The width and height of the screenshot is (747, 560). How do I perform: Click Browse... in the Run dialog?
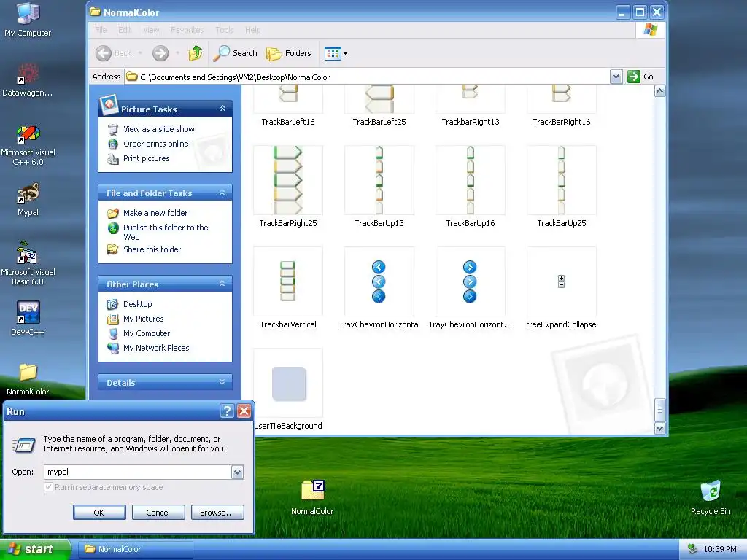[x=217, y=513]
